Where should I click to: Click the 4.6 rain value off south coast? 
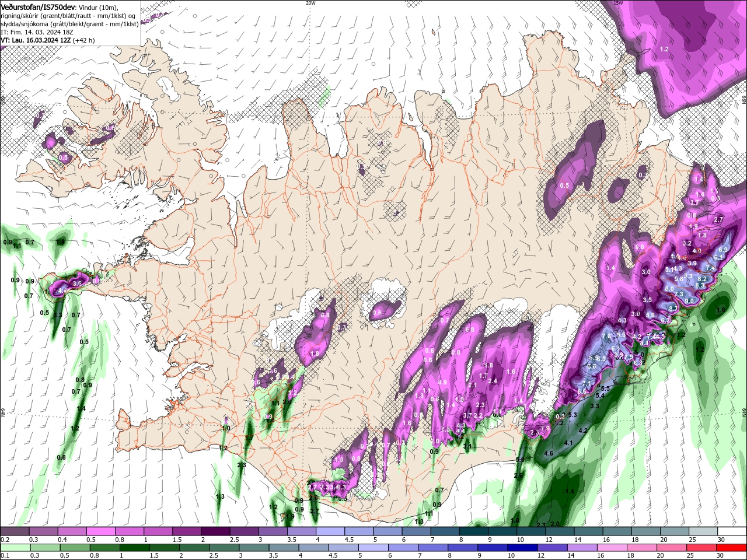[x=548, y=453]
